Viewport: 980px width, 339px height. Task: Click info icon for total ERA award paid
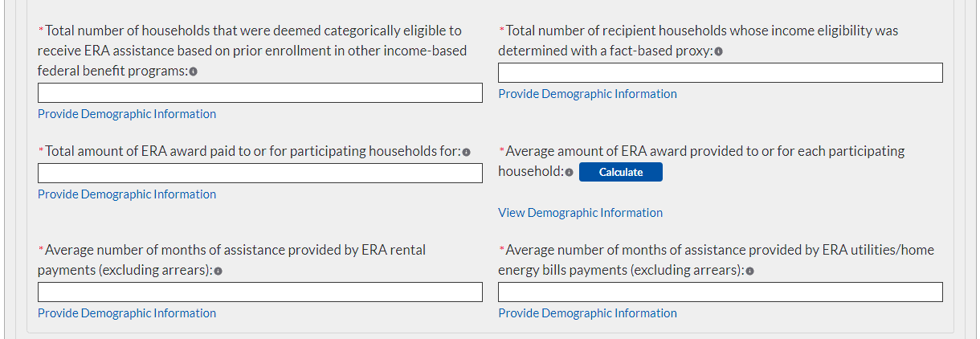pyautogui.click(x=466, y=152)
